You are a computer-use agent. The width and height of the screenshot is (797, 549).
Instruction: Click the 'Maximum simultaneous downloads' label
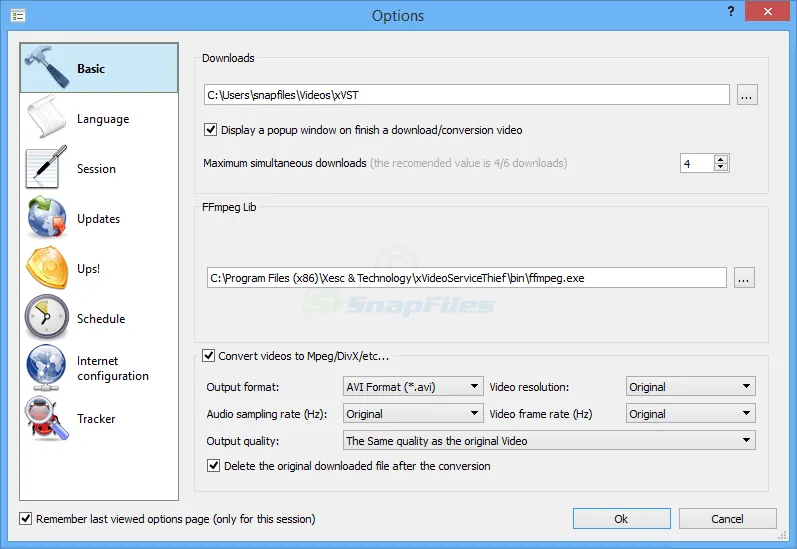285,163
